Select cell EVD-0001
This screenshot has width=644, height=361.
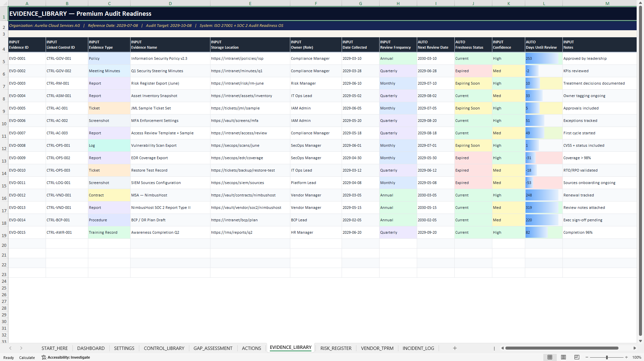[27, 58]
